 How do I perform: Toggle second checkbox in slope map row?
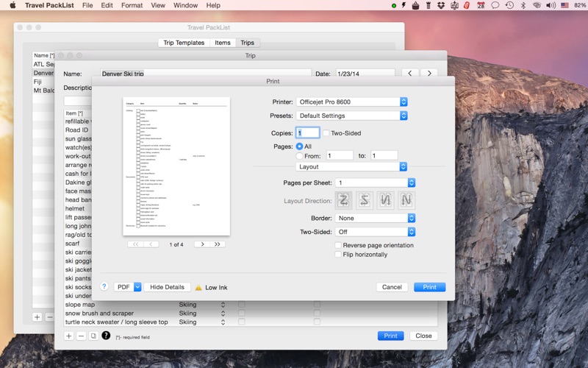pos(317,304)
